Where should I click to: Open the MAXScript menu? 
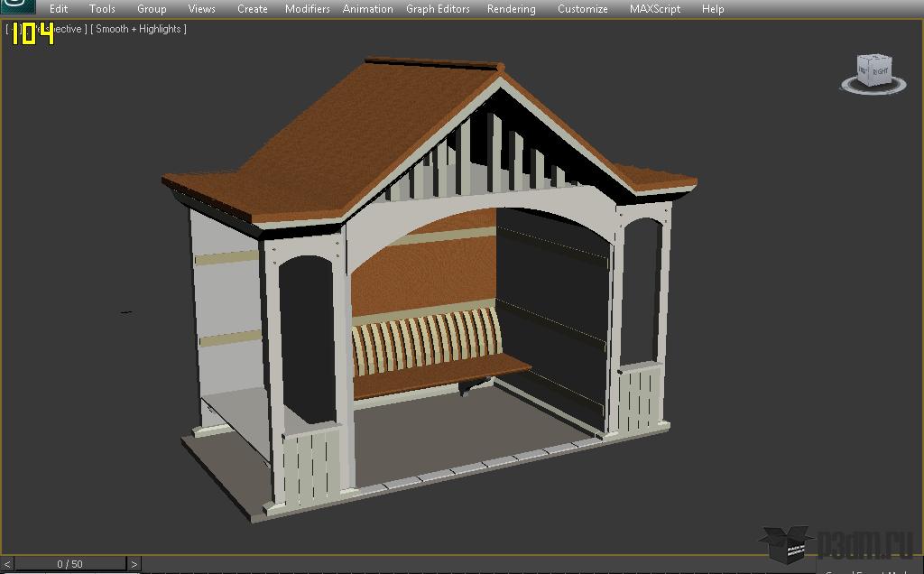click(x=654, y=9)
